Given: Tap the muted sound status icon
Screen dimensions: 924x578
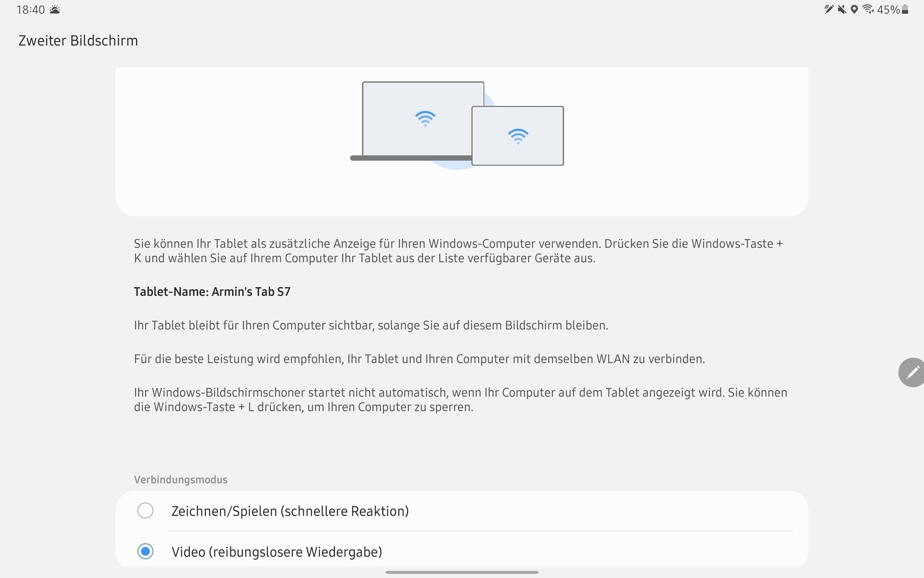Looking at the screenshot, I should [842, 9].
